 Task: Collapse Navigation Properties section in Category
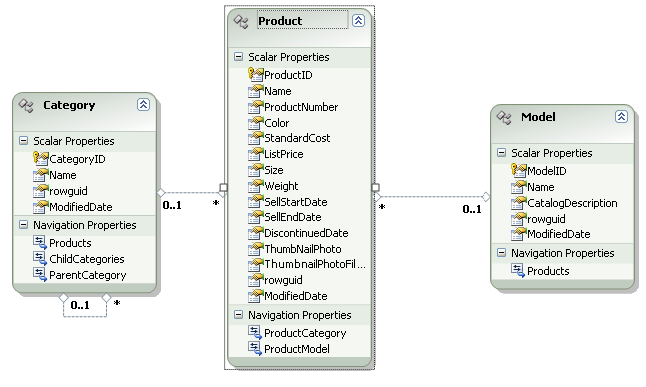[23, 225]
